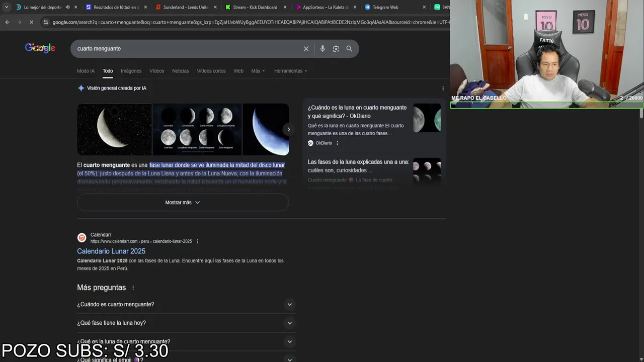Click the magnifier search submit icon
The width and height of the screenshot is (644, 362).
[349, 49]
